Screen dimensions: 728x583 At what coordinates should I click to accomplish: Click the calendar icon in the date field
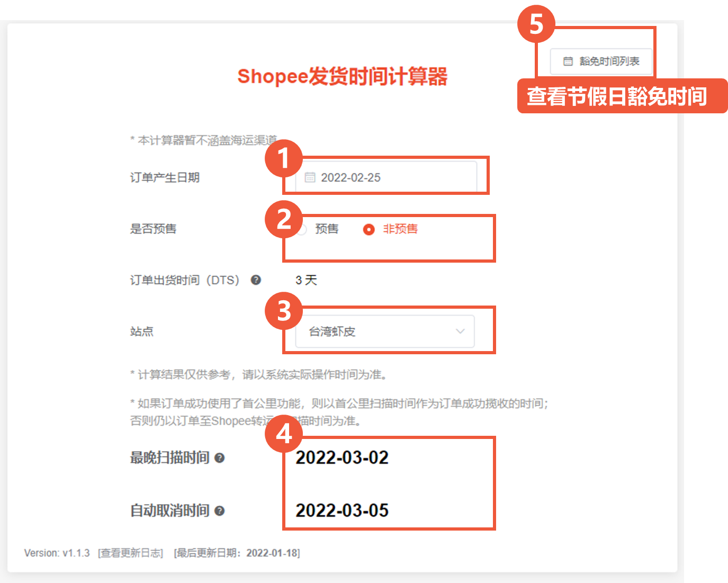point(310,177)
